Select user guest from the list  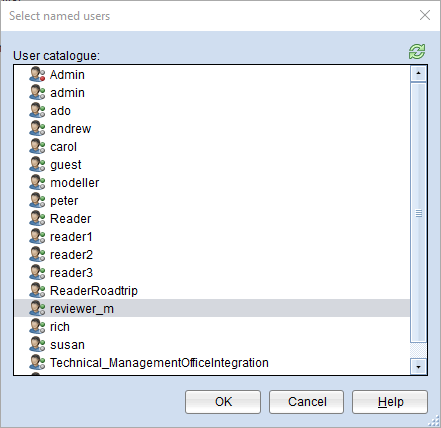[x=212, y=165]
